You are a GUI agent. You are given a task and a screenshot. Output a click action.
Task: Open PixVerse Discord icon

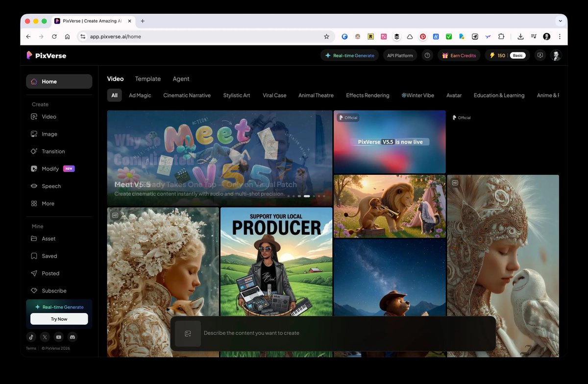[73, 337]
